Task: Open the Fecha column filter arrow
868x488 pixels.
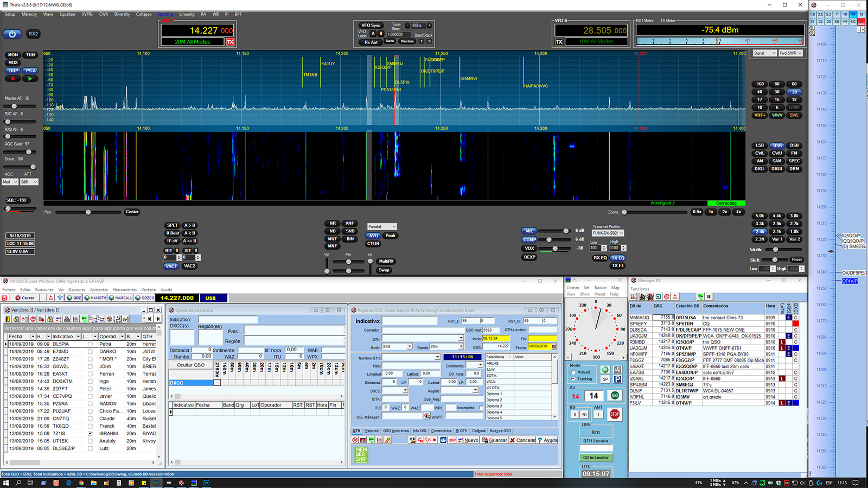Action: coord(33,337)
